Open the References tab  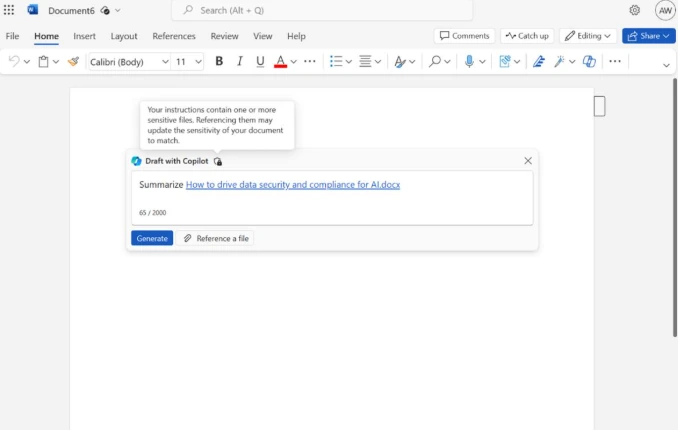click(174, 36)
